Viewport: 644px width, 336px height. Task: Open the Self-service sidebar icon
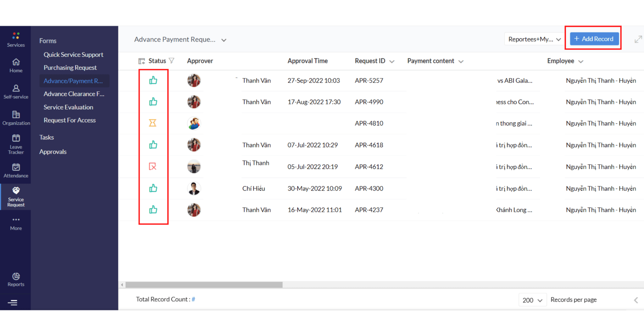[15, 88]
